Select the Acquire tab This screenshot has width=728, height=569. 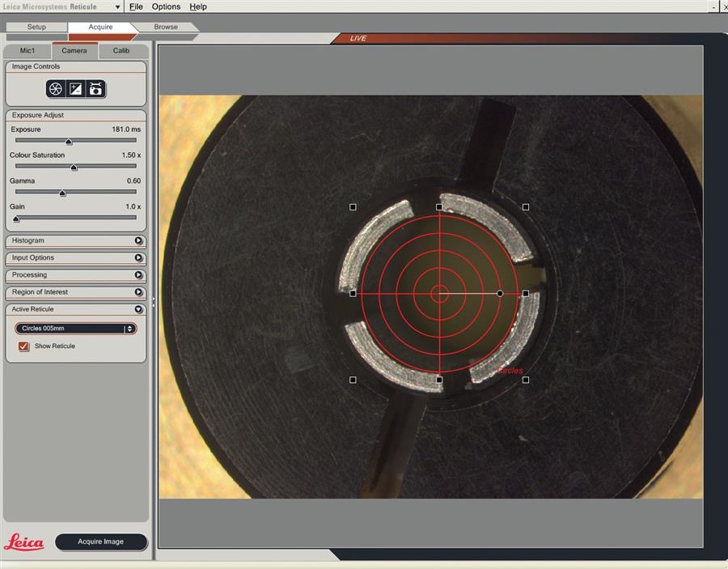coord(101,27)
